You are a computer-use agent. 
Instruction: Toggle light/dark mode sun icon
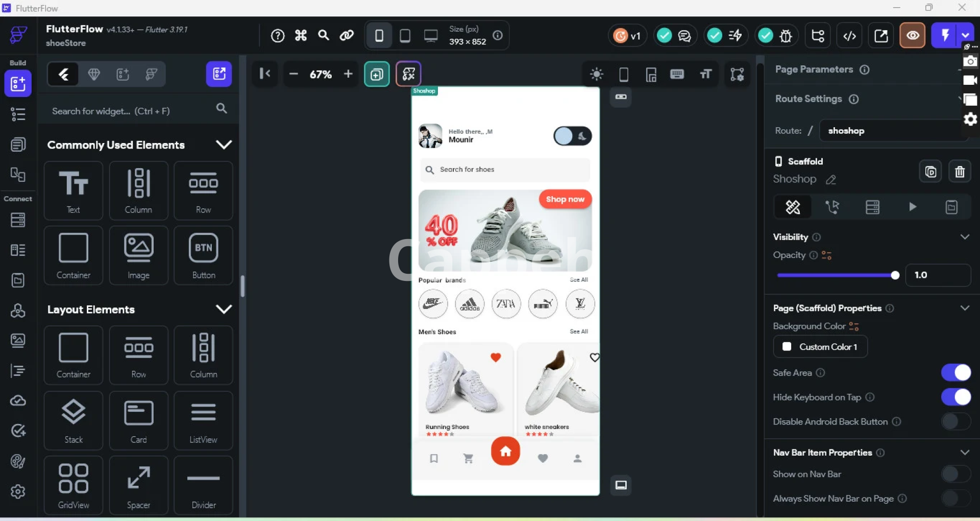coord(596,75)
